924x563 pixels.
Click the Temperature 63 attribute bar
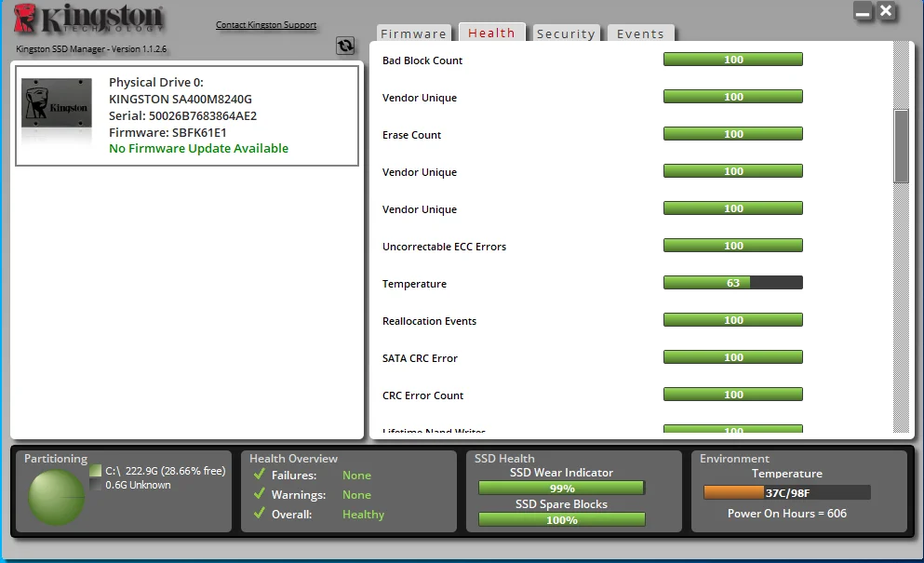733,283
